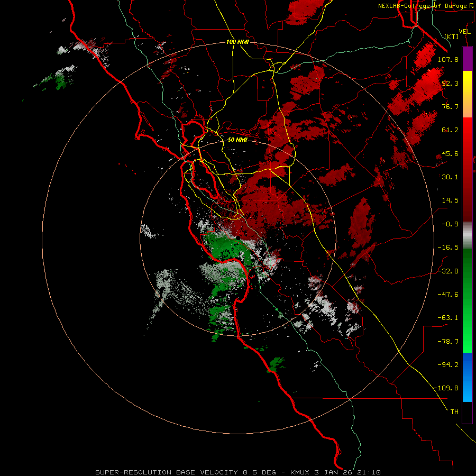Select the -94.2 legend value
The height and width of the screenshot is (476, 476).
tap(448, 365)
